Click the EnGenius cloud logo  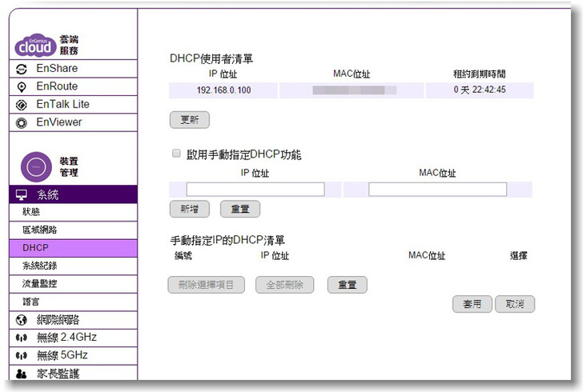pos(35,46)
